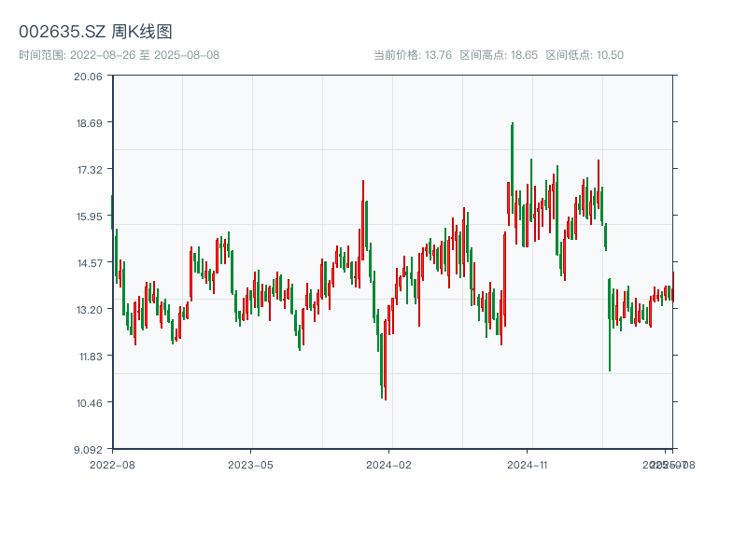Image resolution: width=747 pixels, height=560 pixels.
Task: Click the 当前价格: 13.76 label
Action: coord(413,55)
